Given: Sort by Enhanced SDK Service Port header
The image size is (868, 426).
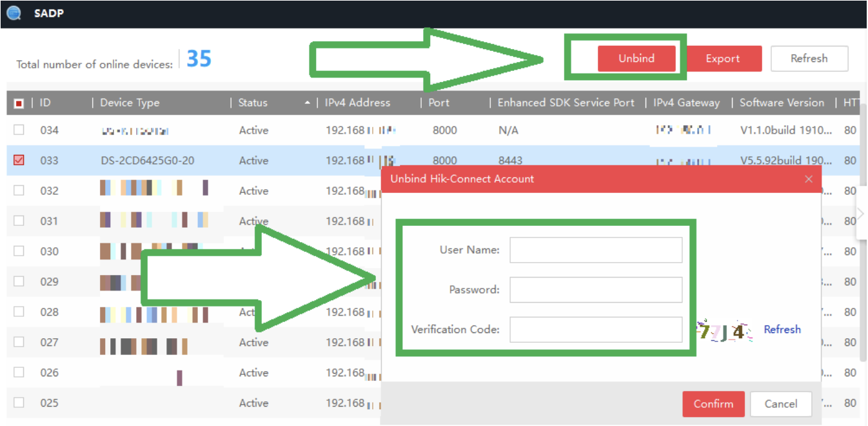Looking at the screenshot, I should pyautogui.click(x=566, y=103).
